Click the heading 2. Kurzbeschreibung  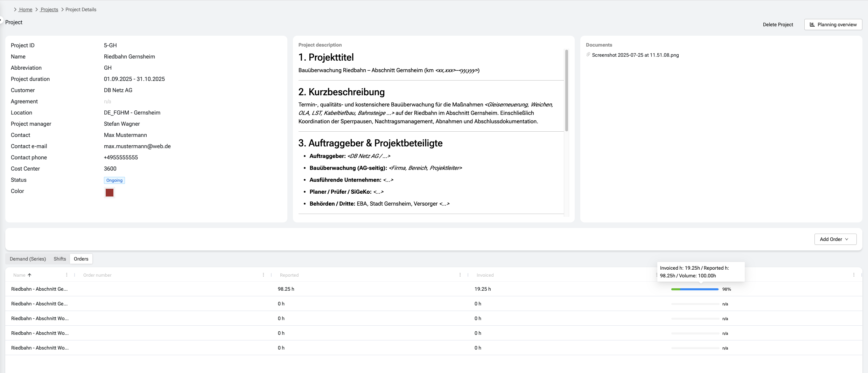point(341,92)
